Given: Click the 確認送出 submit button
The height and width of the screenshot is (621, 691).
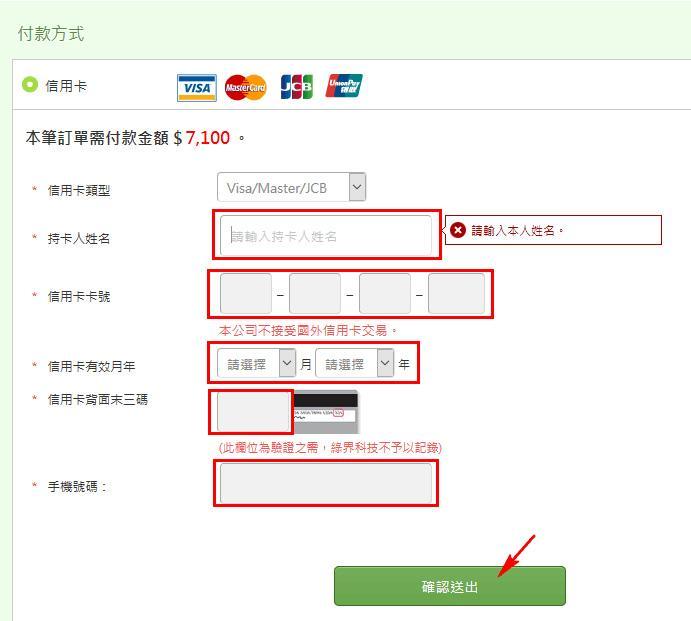Looking at the screenshot, I should [x=450, y=586].
